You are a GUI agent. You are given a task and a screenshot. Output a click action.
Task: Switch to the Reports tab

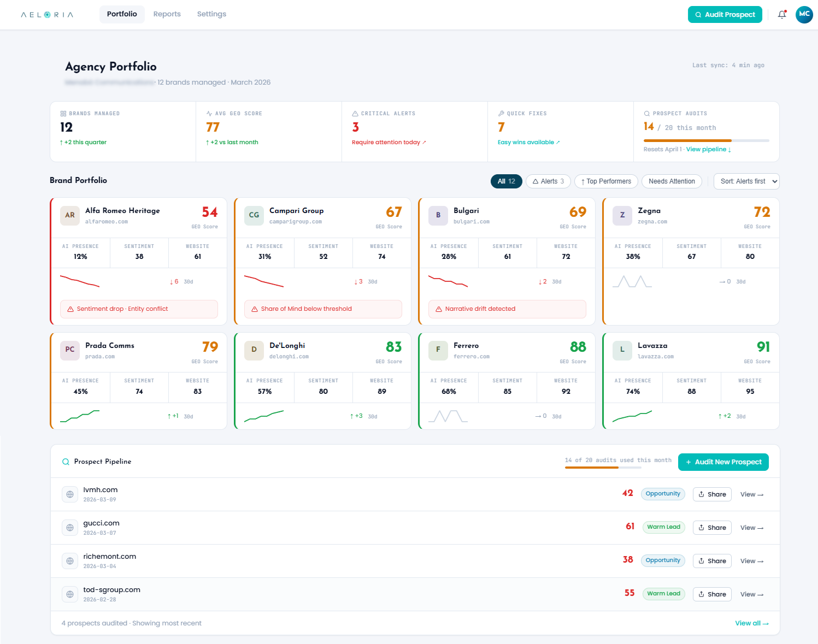pos(167,14)
